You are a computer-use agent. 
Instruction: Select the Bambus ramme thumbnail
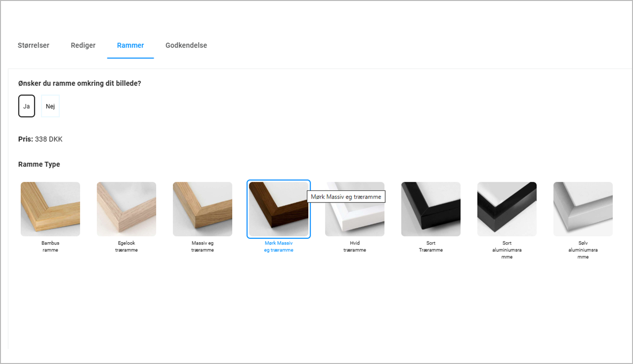[x=50, y=209]
